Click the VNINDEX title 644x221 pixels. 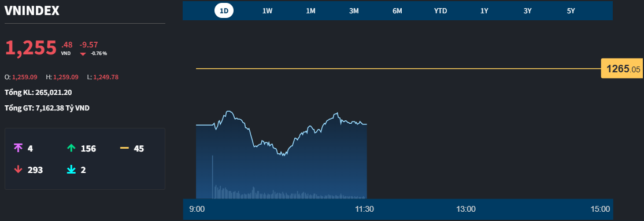(x=32, y=10)
